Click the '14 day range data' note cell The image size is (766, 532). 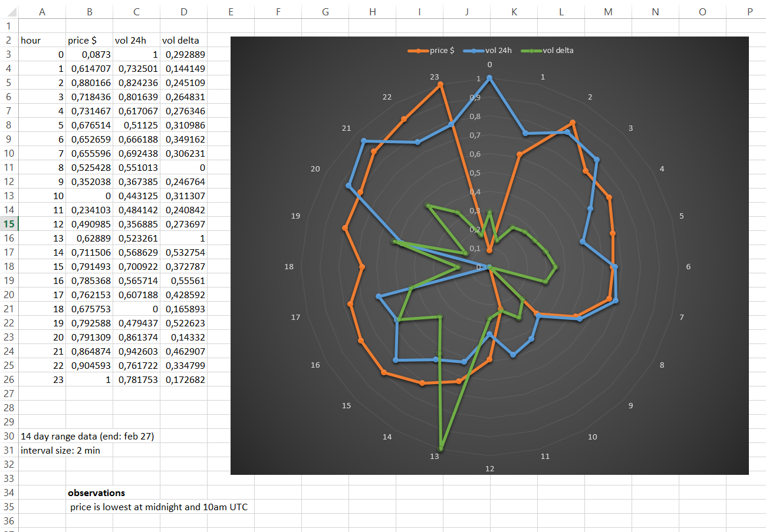coord(88,436)
